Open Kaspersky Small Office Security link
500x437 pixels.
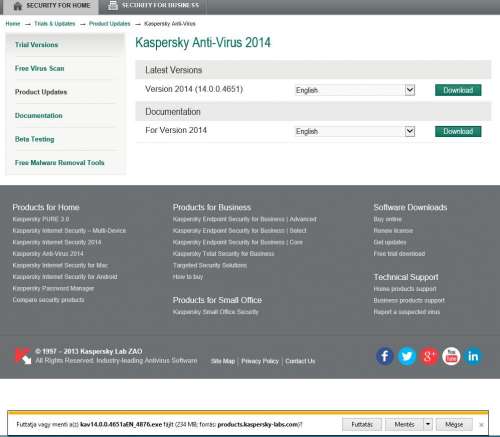tap(215, 312)
